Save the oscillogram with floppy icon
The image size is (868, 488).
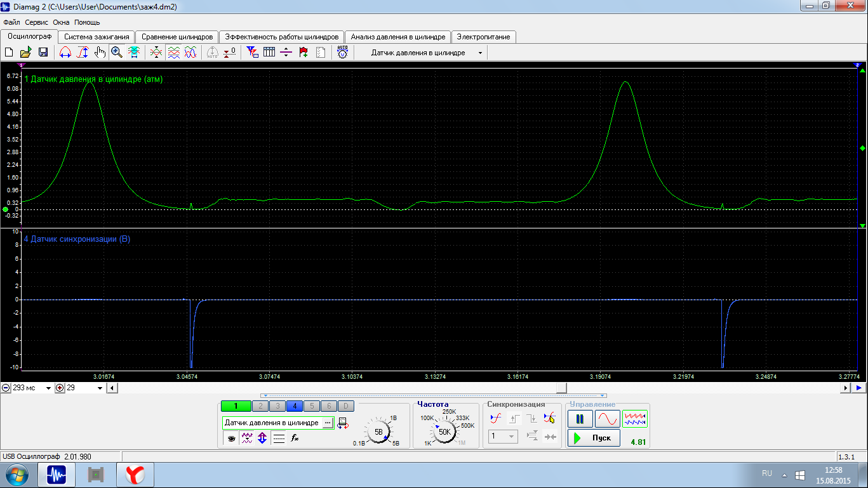click(43, 53)
